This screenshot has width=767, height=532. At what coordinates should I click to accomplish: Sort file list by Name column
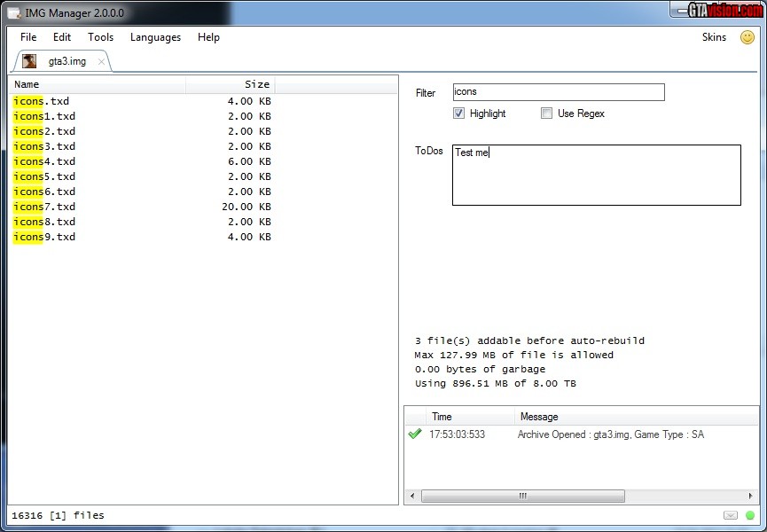click(x=98, y=84)
